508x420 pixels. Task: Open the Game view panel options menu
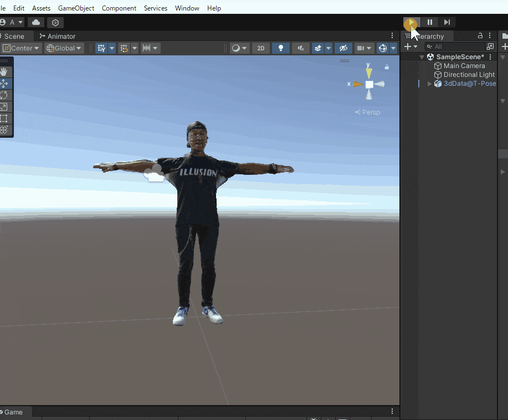click(392, 411)
